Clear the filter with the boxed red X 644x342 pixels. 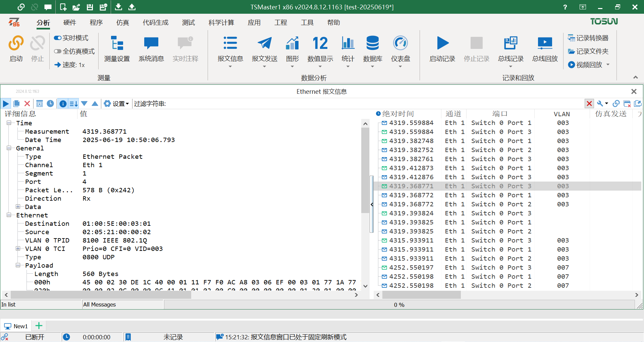coord(589,104)
